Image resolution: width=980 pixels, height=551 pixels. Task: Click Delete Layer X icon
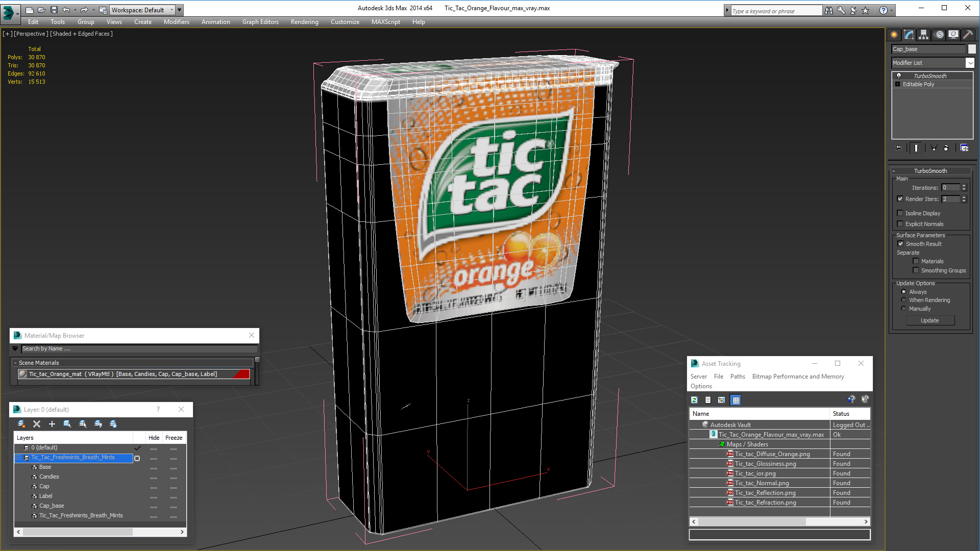coord(37,424)
